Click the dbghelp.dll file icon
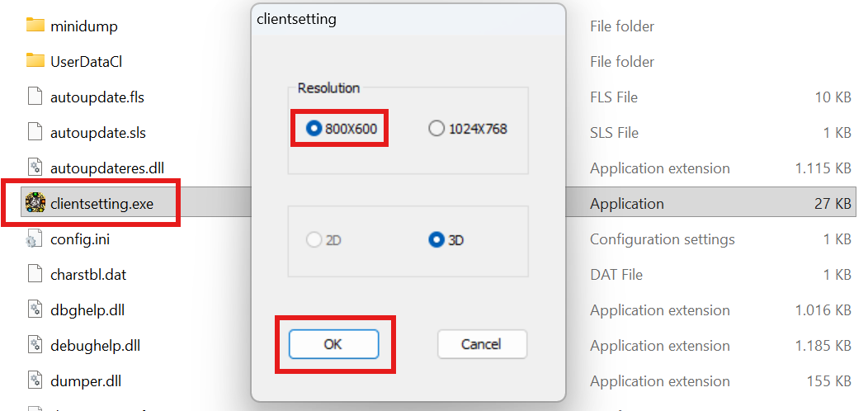The height and width of the screenshot is (411, 868). 35,310
